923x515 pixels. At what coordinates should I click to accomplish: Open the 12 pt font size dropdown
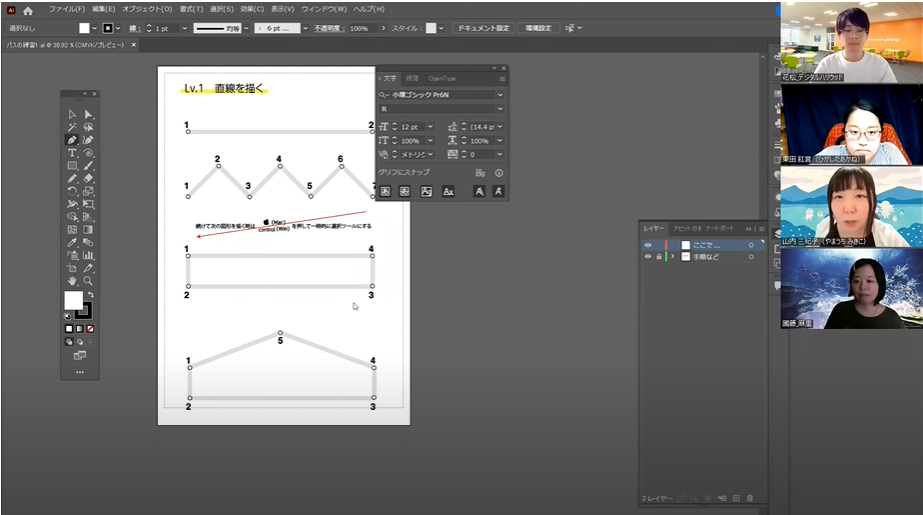point(431,127)
